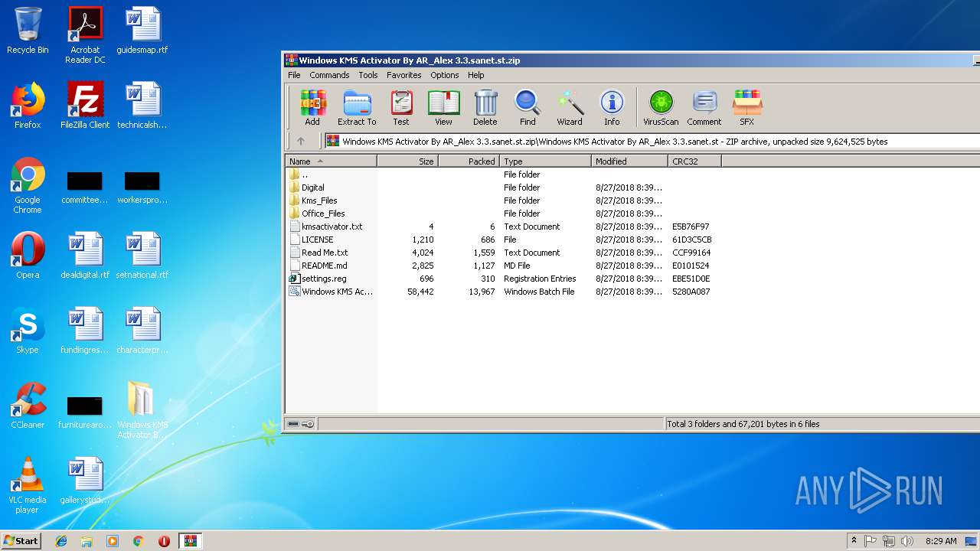The image size is (980, 551).
Task: Sort files by Name column header
Action: tap(331, 161)
